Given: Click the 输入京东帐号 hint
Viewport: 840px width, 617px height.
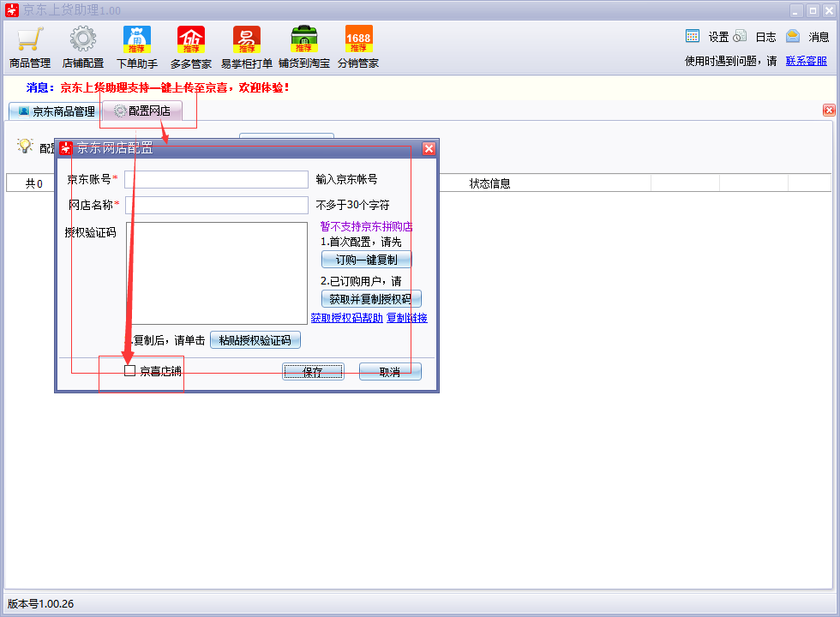Looking at the screenshot, I should pyautogui.click(x=346, y=179).
